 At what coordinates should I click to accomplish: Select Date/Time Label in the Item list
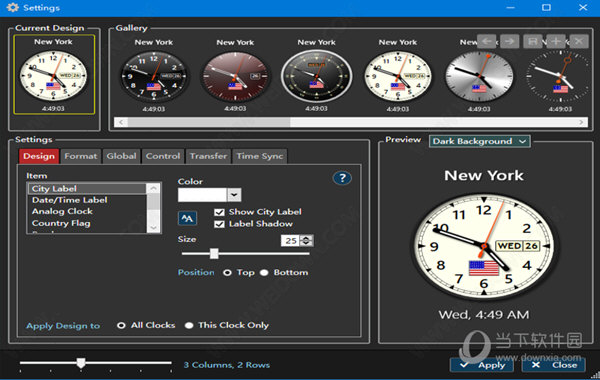(x=87, y=200)
